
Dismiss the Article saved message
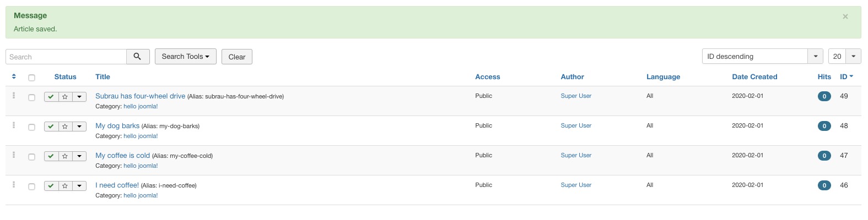(x=845, y=16)
